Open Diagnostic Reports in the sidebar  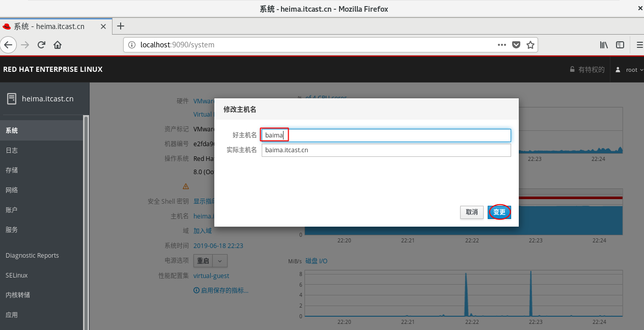[x=42, y=256]
